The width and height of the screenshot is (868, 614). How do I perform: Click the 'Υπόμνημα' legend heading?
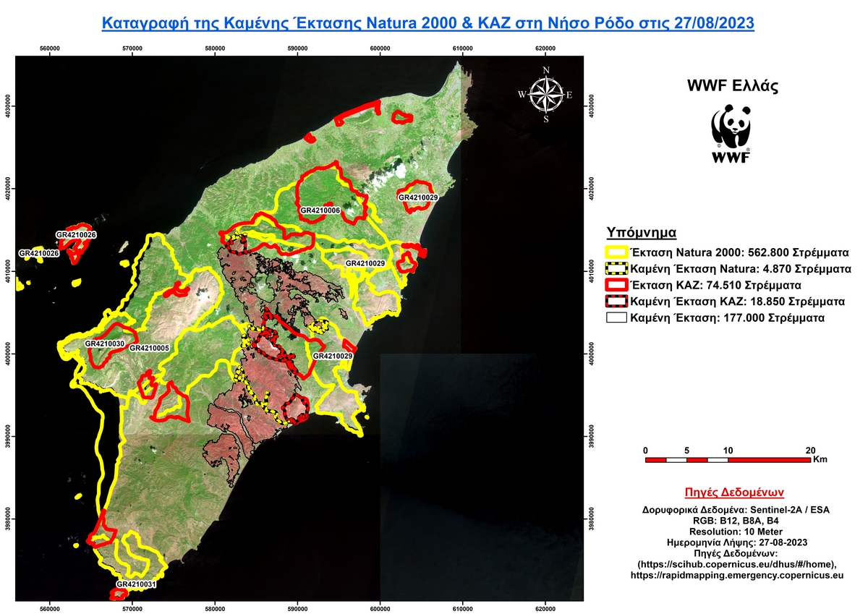click(641, 233)
